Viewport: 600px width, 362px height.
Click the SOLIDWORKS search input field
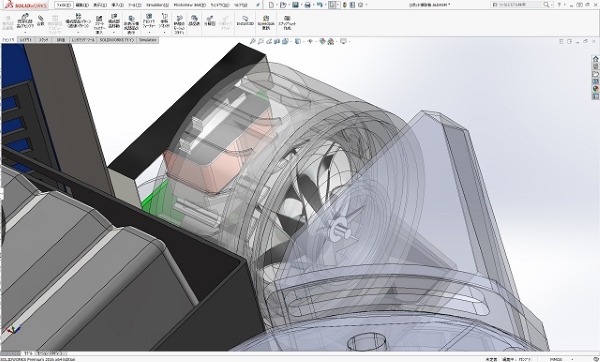click(517, 5)
